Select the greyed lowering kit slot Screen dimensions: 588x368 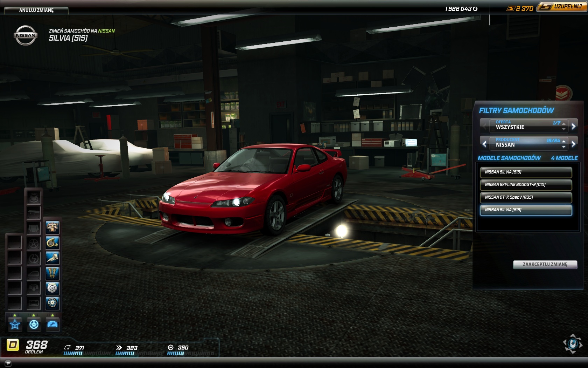coord(34,288)
